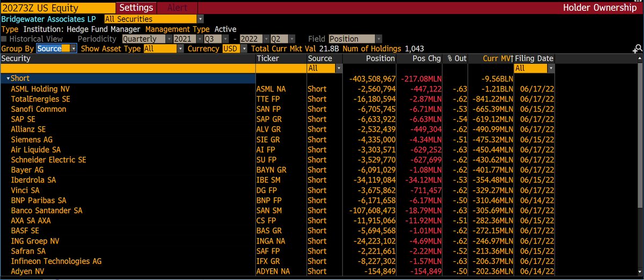Click the -403,508,967 total short position
Viewport: 644px width, 280px height.
tap(371, 78)
